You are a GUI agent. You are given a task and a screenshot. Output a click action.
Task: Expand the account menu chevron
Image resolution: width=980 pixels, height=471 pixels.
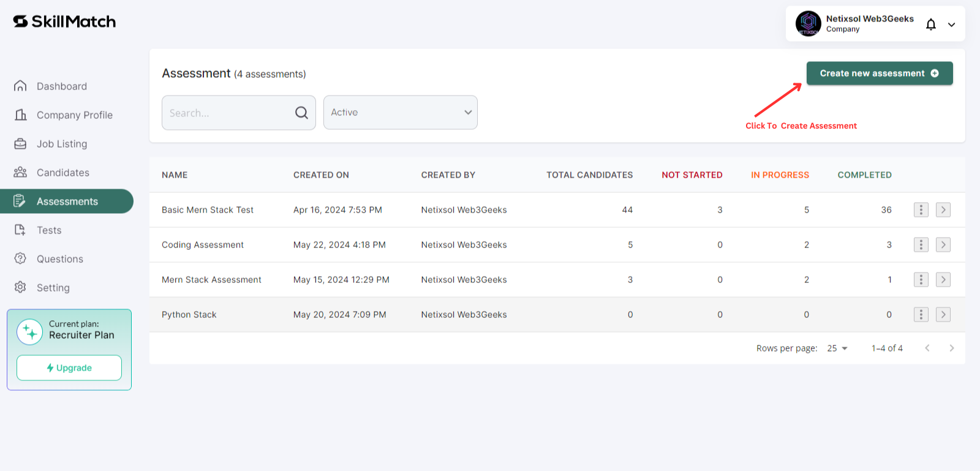click(952, 24)
